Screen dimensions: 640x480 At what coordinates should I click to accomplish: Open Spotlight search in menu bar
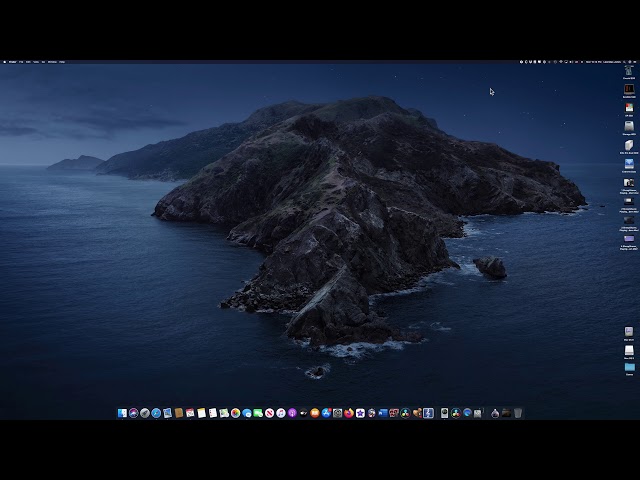[x=624, y=62]
